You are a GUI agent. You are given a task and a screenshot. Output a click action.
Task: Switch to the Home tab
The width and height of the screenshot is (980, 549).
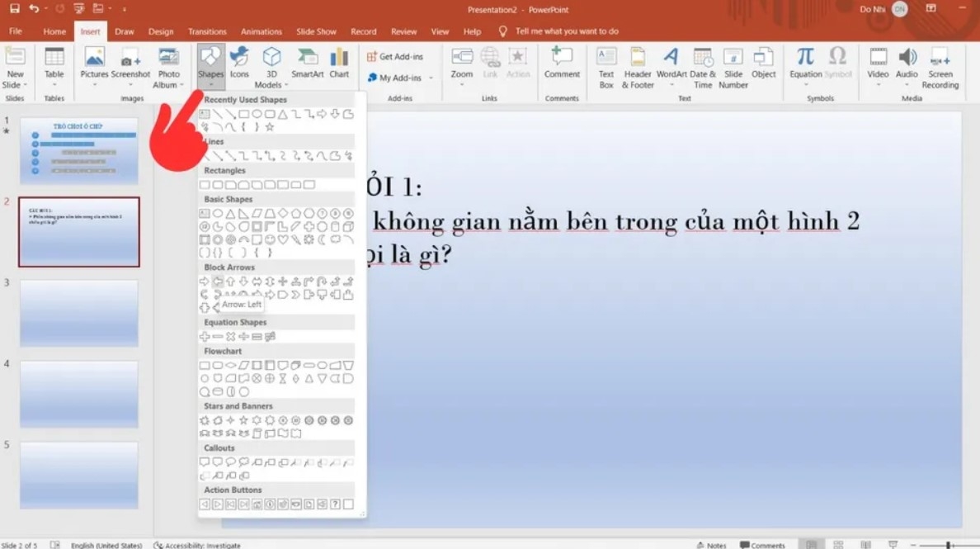(x=54, y=31)
